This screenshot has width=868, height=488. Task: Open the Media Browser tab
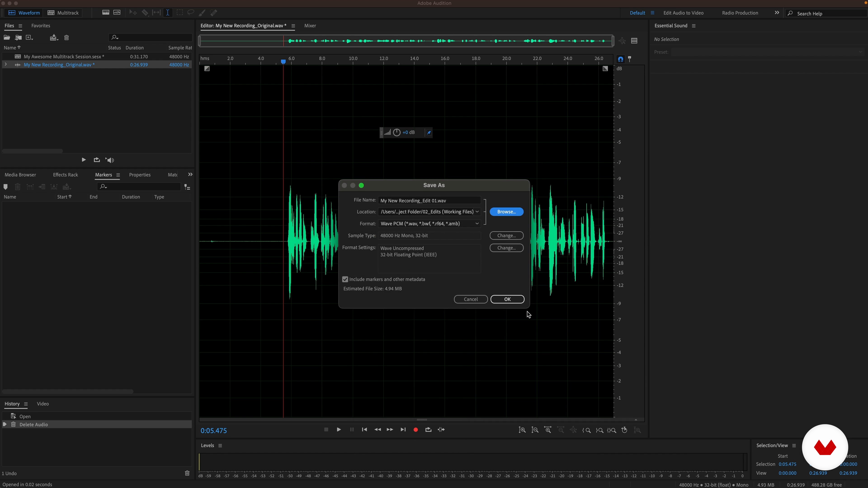pos(20,175)
